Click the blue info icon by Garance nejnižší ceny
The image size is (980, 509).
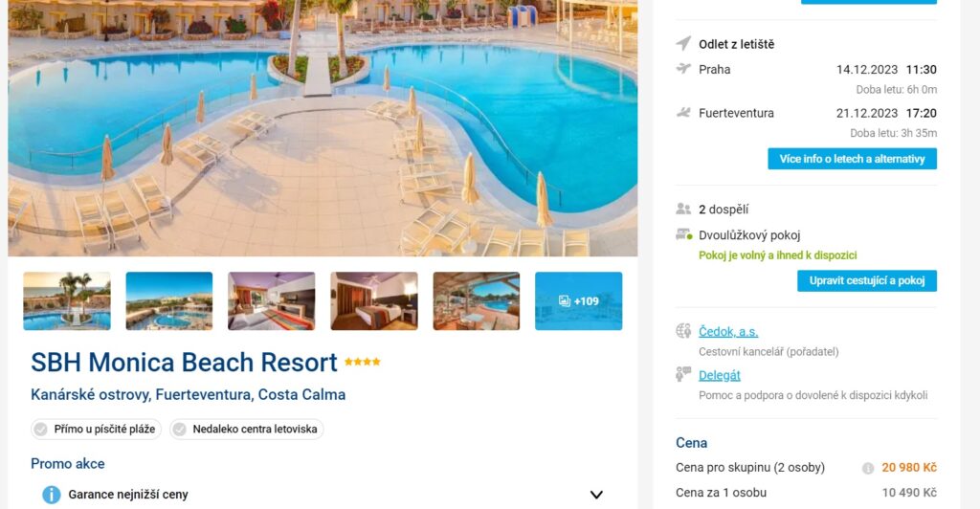pyautogui.click(x=52, y=495)
